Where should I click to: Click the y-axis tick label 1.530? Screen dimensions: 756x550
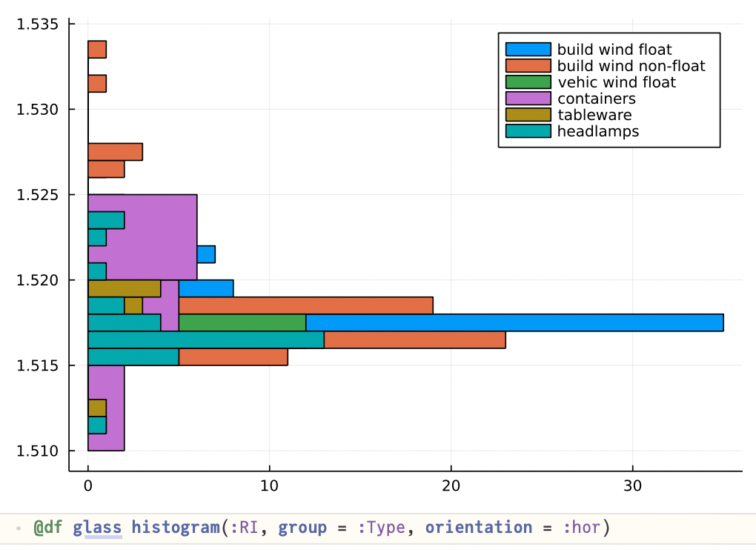[x=38, y=110]
